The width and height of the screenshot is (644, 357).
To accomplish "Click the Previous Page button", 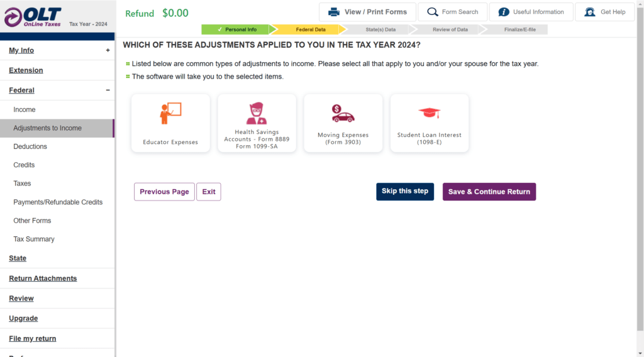I will 164,192.
